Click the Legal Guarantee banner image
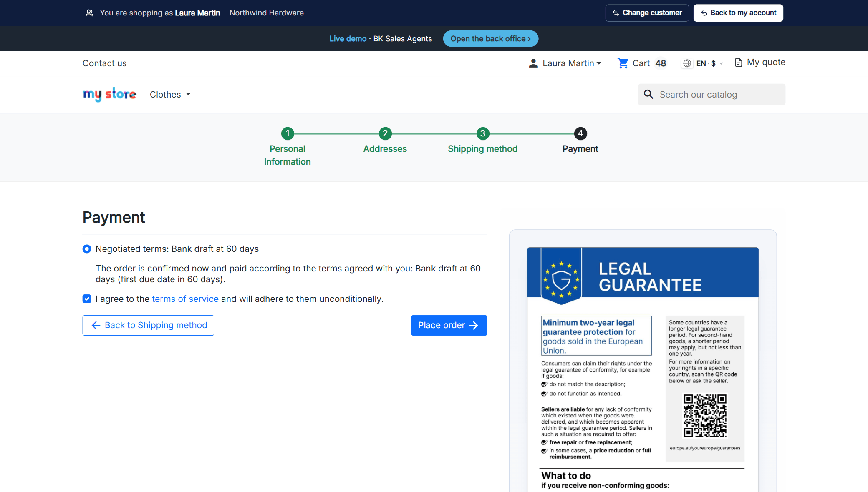 coord(643,272)
